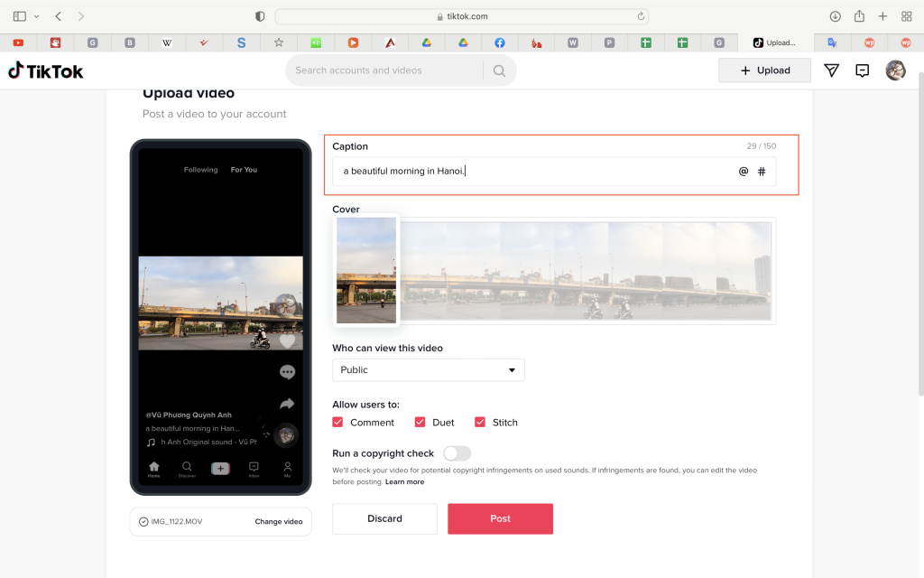
Task: Open a new tab with the plus icon
Action: pos(882,16)
